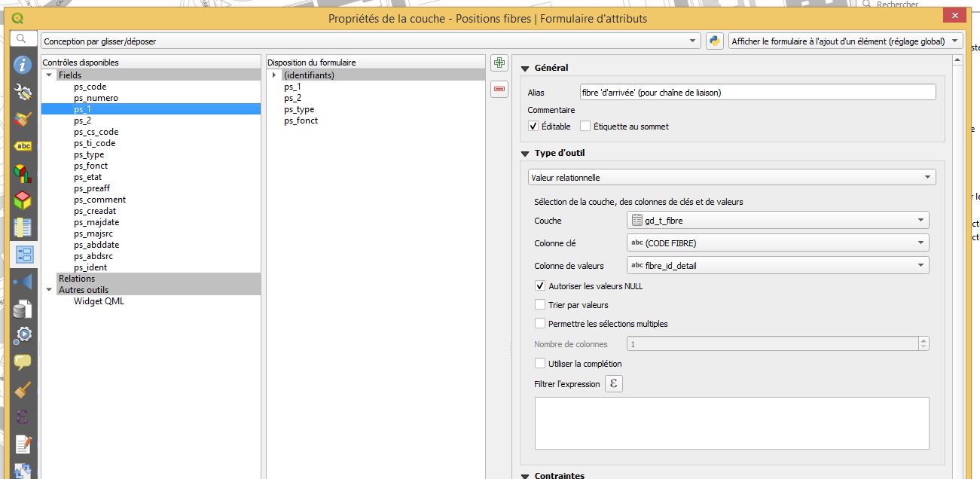
Task: Expand the (identifiants) tree item
Action: (x=273, y=75)
